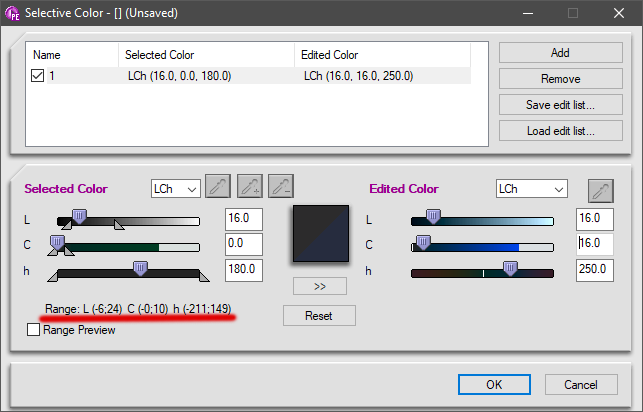Click the Selected Color hue slider handle
Image resolution: width=643 pixels, height=412 pixels.
pos(141,268)
